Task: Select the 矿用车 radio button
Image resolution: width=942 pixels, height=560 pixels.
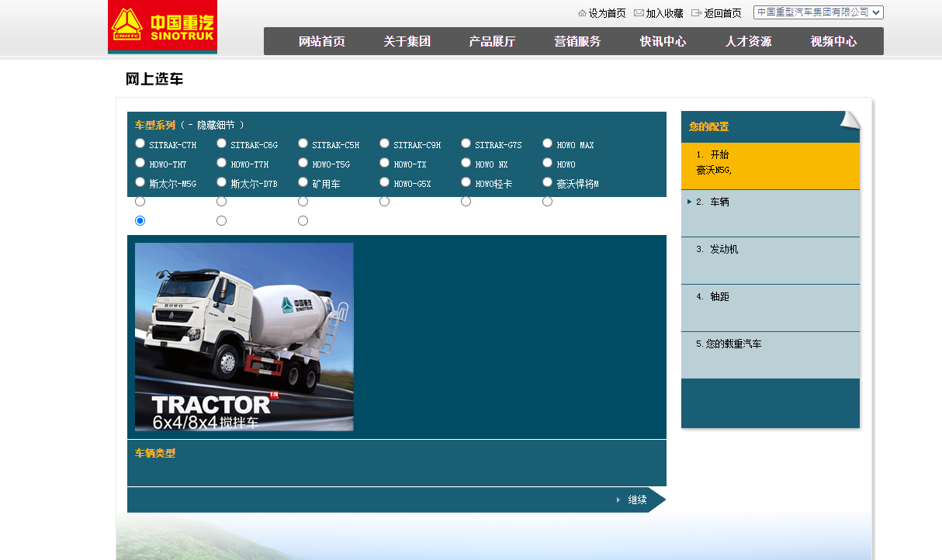Action: (303, 182)
